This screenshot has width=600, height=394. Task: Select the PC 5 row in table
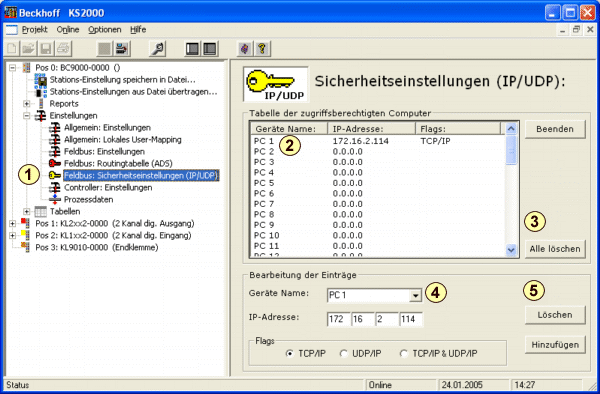pyautogui.click(x=378, y=183)
